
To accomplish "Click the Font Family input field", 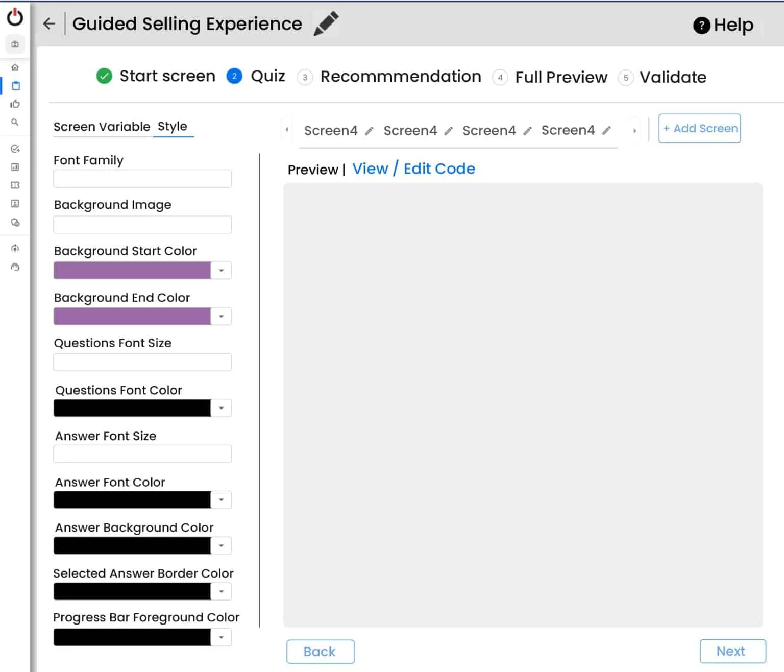I will [142, 179].
